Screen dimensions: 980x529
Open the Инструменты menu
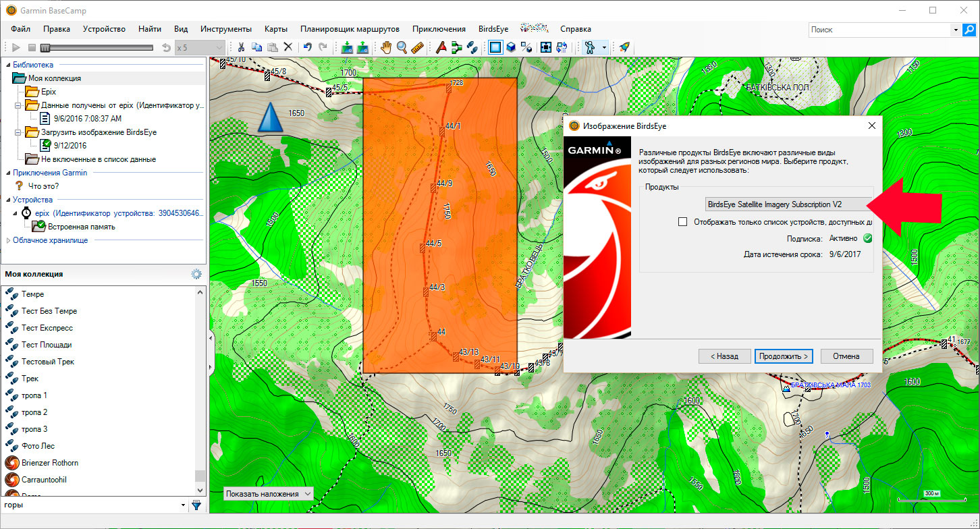tap(225, 29)
